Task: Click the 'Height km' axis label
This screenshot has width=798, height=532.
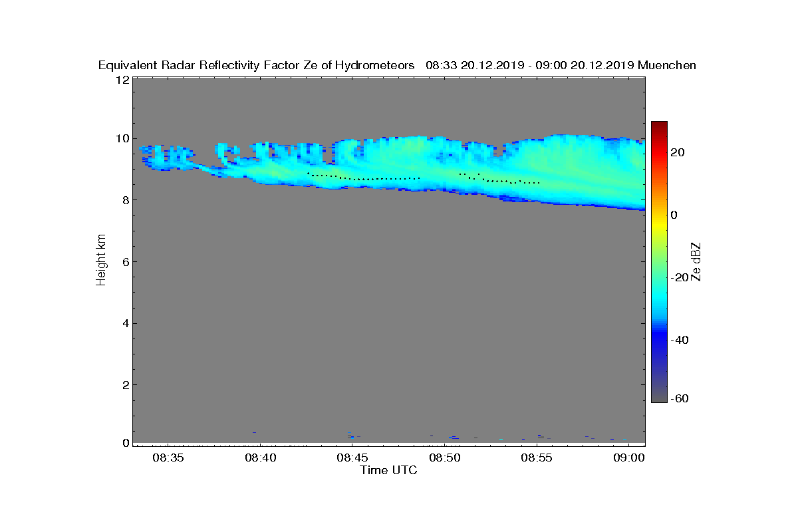Action: (x=101, y=261)
